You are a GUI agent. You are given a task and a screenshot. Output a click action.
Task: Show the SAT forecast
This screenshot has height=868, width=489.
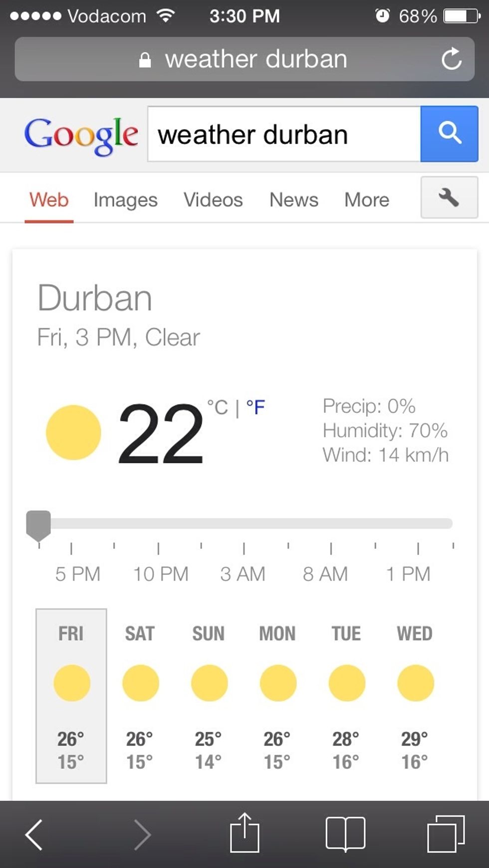[140, 695]
